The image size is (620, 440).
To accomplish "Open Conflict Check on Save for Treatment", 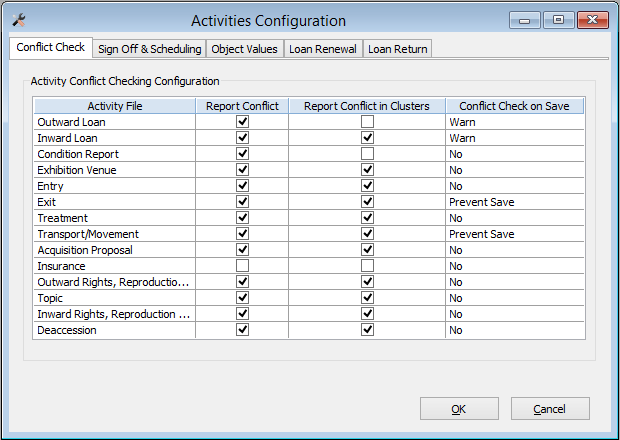I will 515,218.
